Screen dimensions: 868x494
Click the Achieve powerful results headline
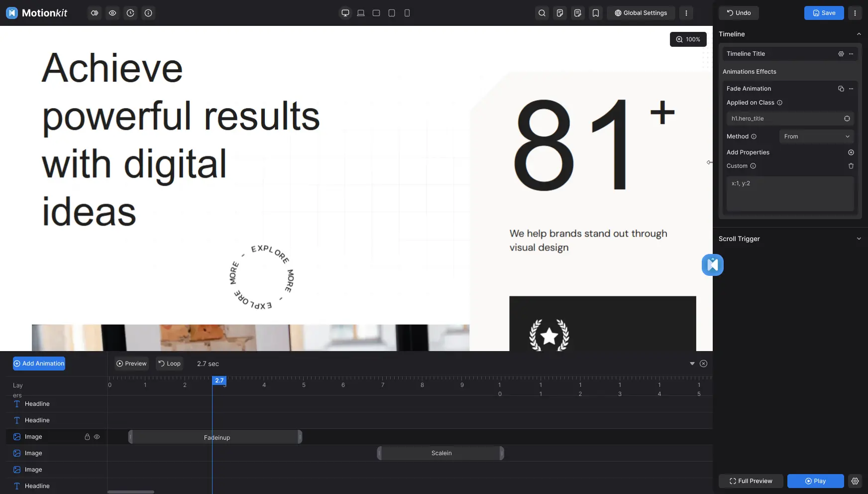coord(181,139)
